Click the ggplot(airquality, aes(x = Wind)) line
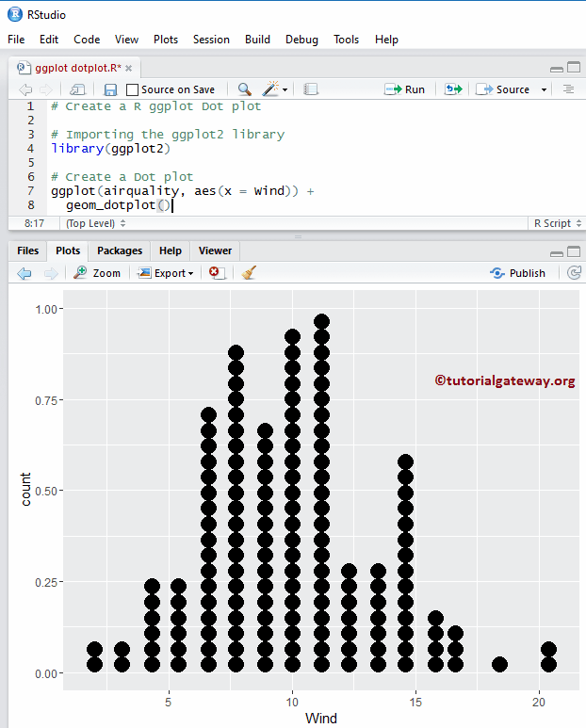 pos(183,191)
